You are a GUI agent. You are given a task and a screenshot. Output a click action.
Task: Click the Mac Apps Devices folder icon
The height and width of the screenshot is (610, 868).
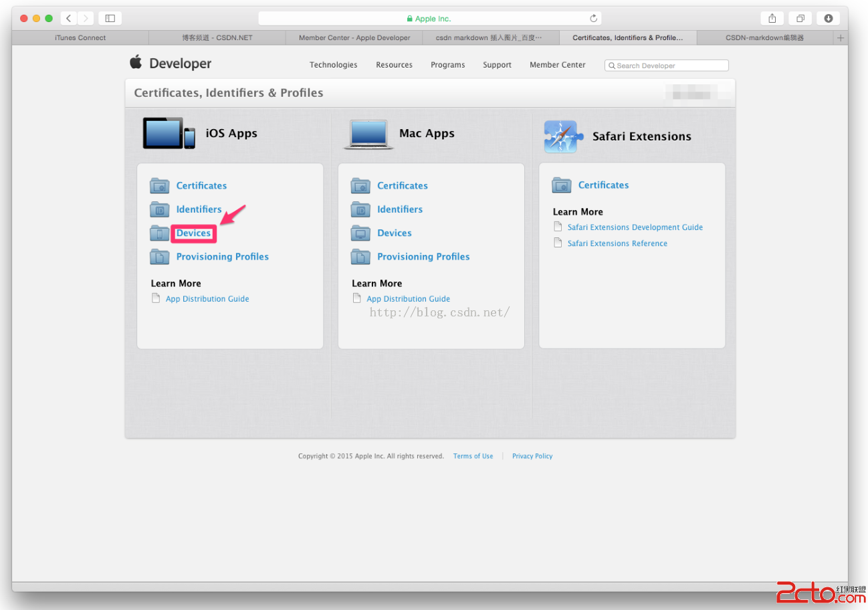click(x=360, y=233)
